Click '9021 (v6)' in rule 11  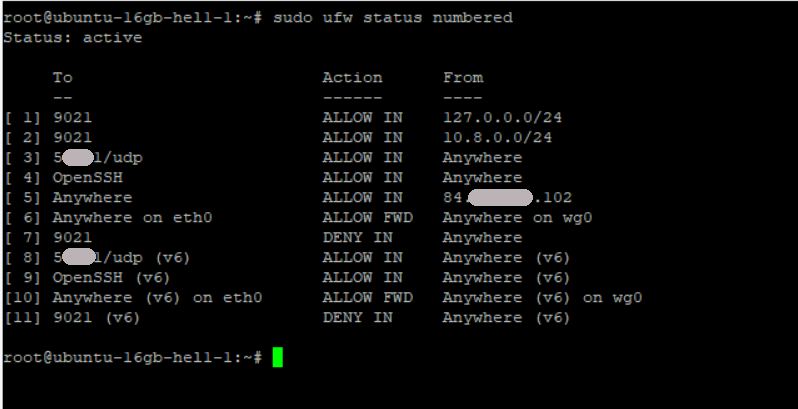click(97, 317)
